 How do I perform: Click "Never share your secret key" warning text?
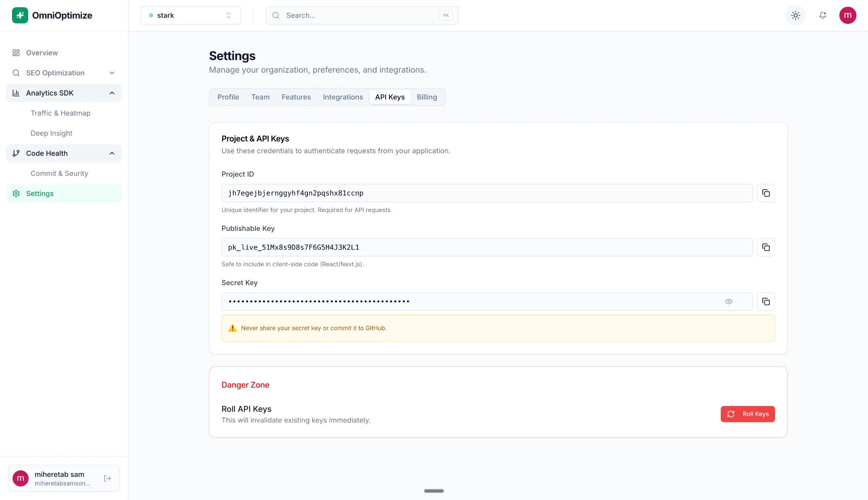point(314,328)
